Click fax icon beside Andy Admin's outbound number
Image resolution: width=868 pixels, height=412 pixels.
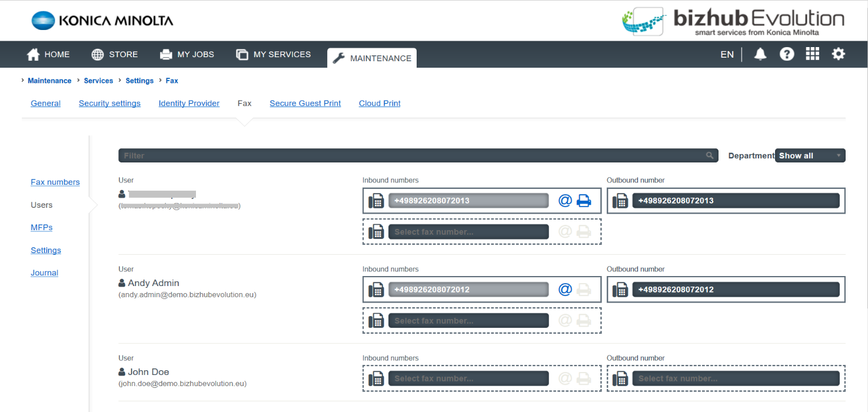pos(620,290)
